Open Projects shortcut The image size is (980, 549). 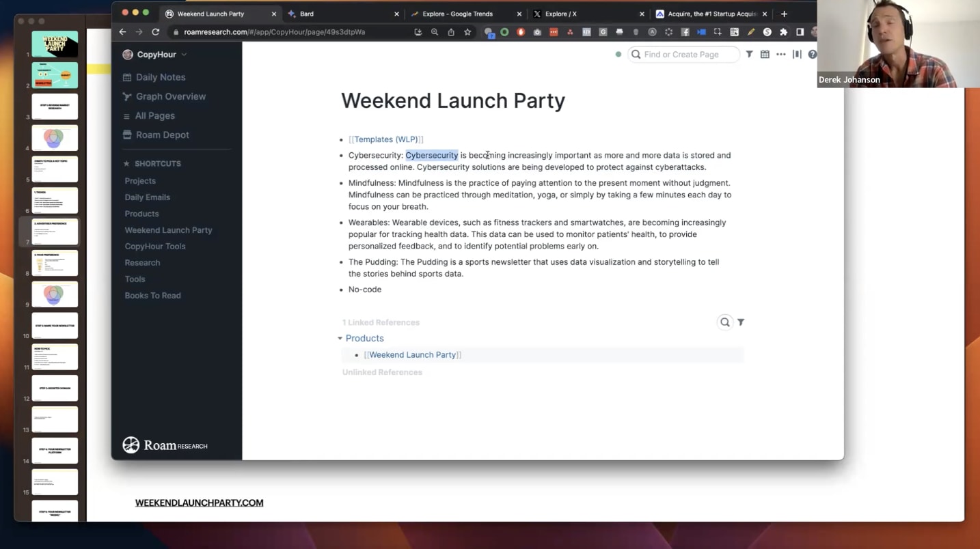tap(140, 181)
